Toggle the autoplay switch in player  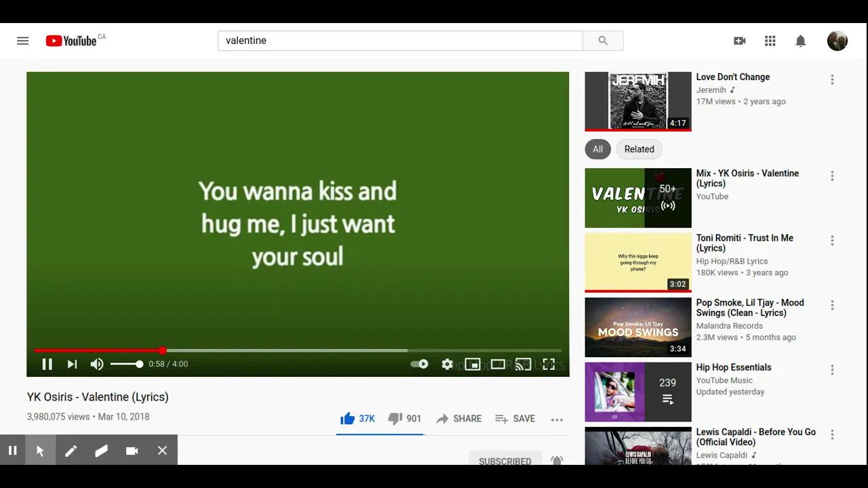pyautogui.click(x=419, y=364)
